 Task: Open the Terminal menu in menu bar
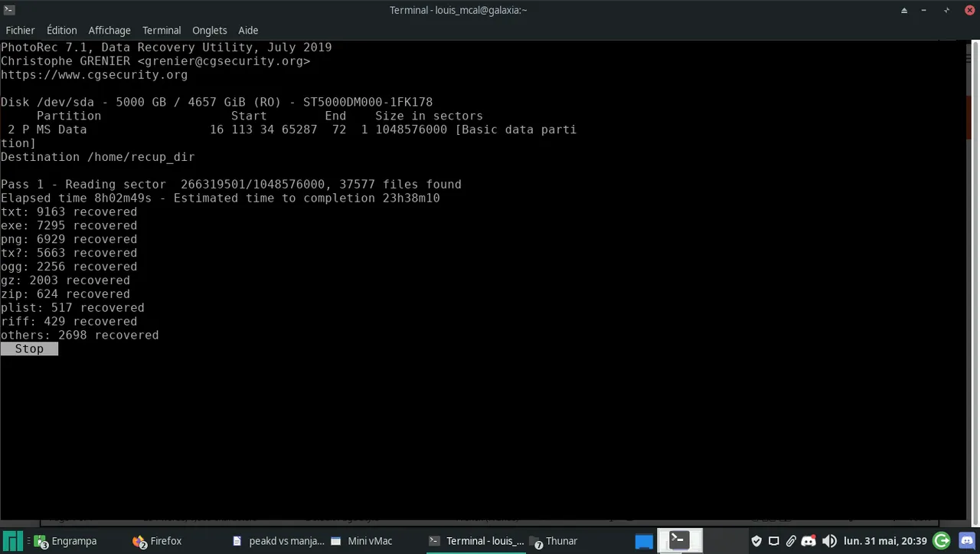click(162, 30)
